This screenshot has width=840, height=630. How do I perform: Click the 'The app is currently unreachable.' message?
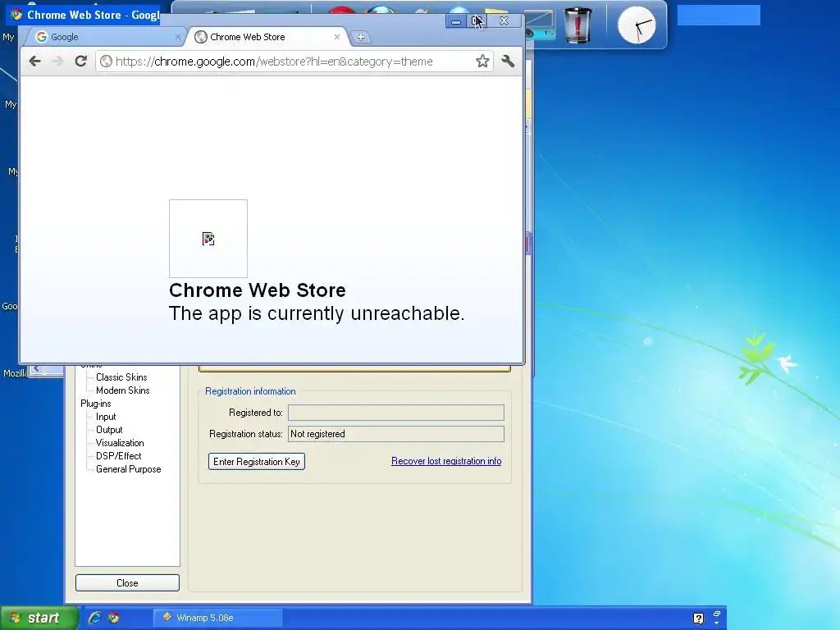pyautogui.click(x=317, y=313)
